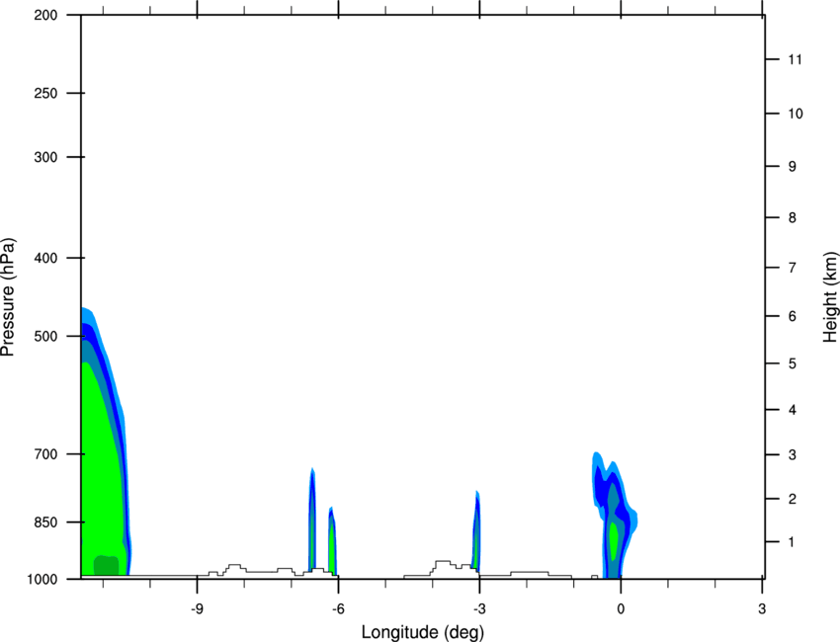Viewport: 840px width, 642px height.
Task: Click the dark green core near surface at left
Action: pyautogui.click(x=106, y=565)
